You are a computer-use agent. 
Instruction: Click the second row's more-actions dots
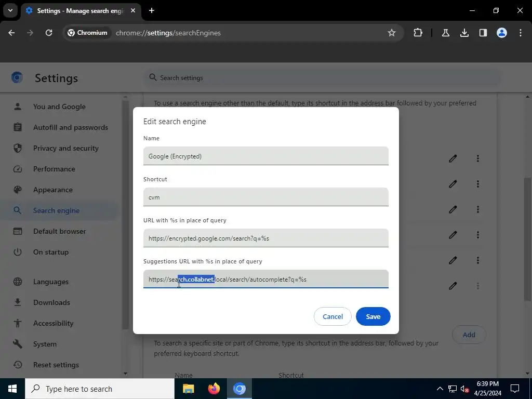click(478, 184)
